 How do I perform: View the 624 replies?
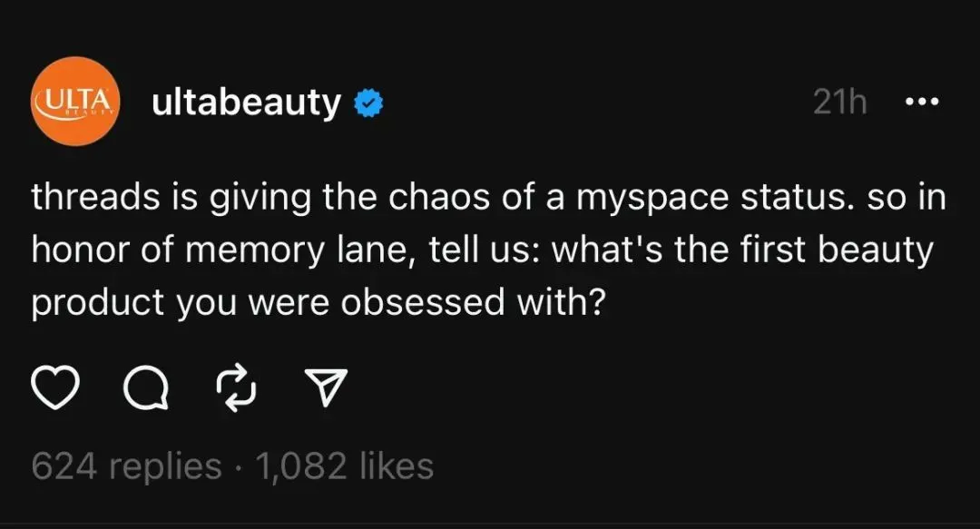(127, 466)
